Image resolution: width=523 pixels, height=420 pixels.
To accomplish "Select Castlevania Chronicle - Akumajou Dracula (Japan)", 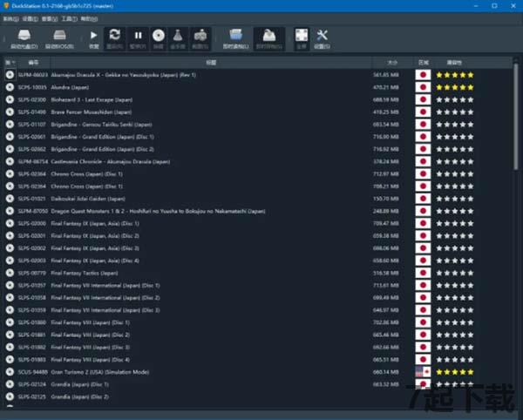I will (111, 162).
